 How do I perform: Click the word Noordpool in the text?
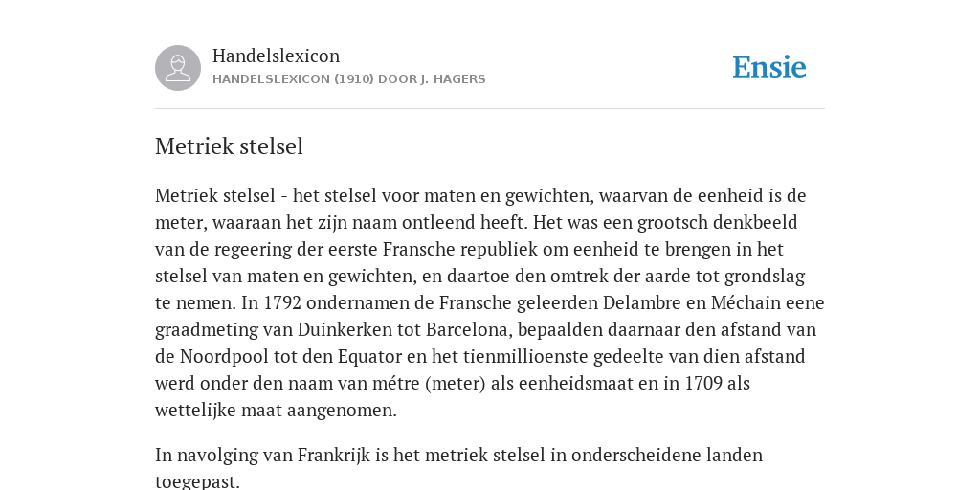point(223,356)
